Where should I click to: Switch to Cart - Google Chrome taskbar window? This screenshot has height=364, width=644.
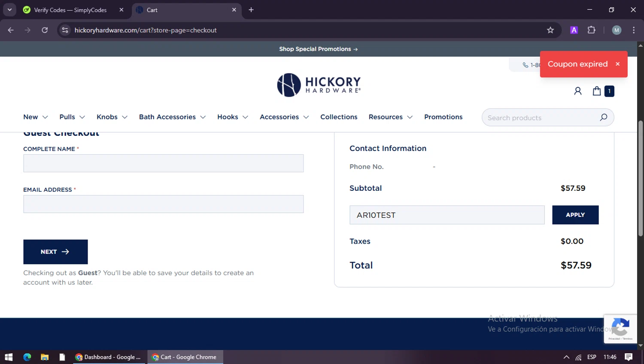185,357
